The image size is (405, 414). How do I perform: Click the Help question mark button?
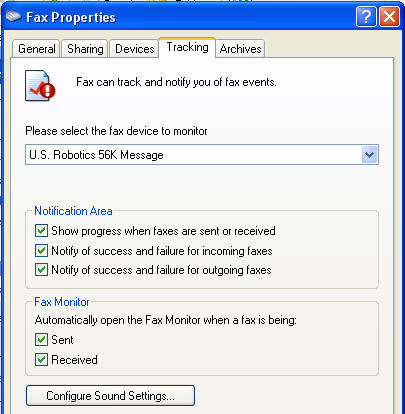coord(366,16)
